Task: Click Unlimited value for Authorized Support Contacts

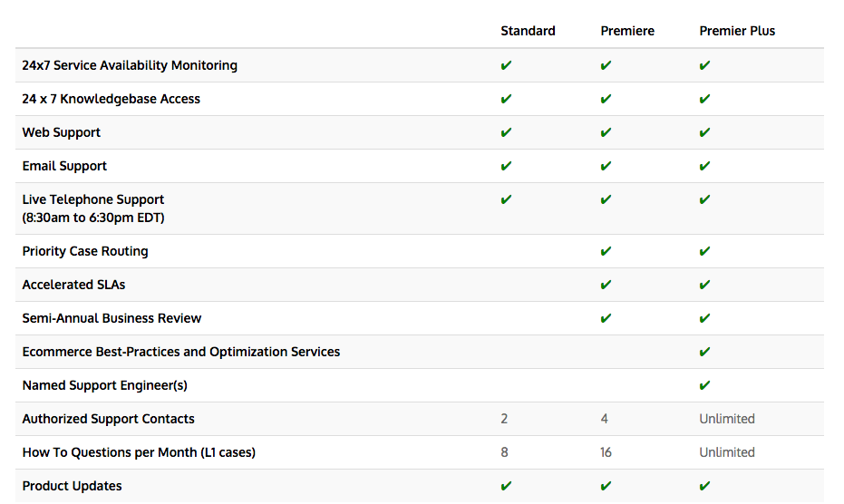Action: point(726,419)
